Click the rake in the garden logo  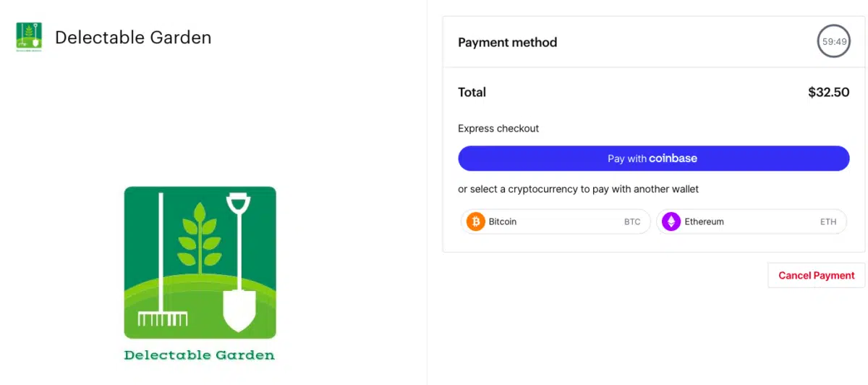point(162,259)
